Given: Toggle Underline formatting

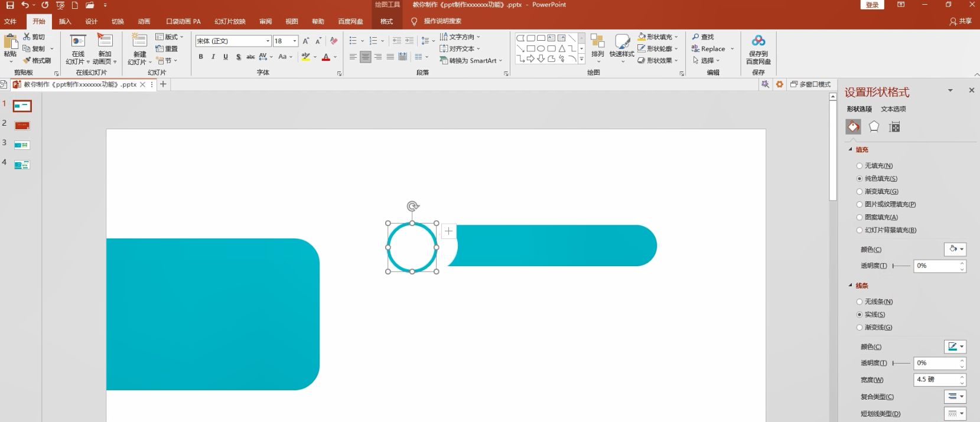Looking at the screenshot, I should [x=226, y=57].
